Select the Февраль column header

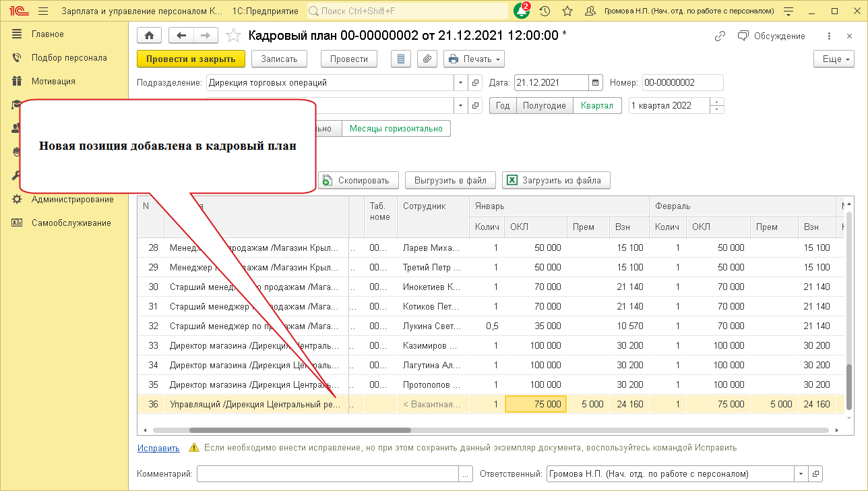(743, 206)
